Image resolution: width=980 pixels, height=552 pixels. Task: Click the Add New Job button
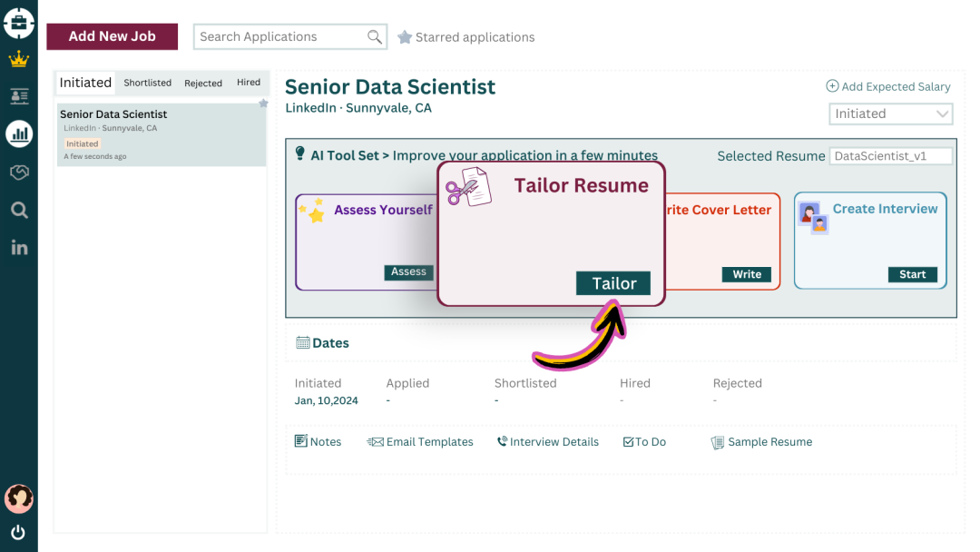click(x=113, y=36)
